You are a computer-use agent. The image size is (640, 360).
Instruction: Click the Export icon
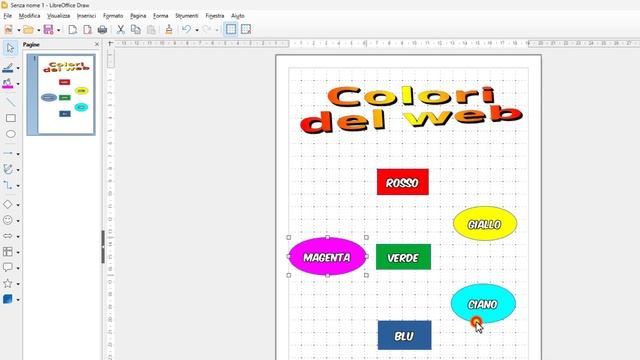(73, 29)
